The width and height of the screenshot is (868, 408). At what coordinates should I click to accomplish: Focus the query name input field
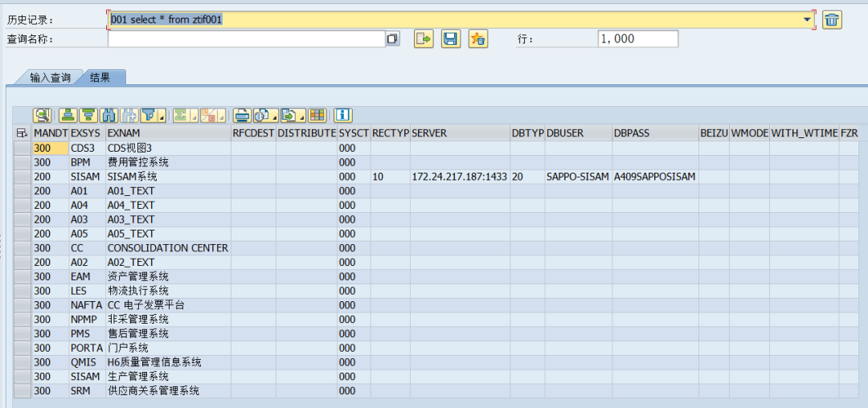click(x=247, y=39)
